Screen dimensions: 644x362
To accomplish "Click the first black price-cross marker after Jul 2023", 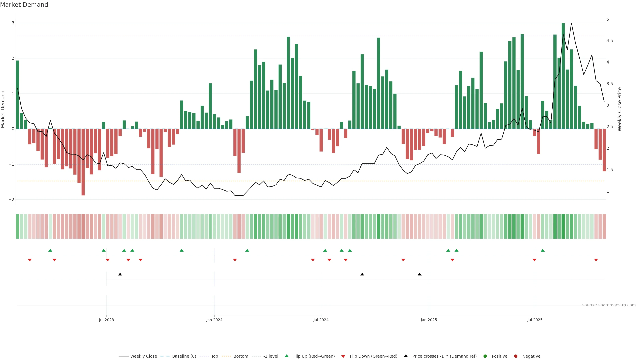I will (x=120, y=274).
